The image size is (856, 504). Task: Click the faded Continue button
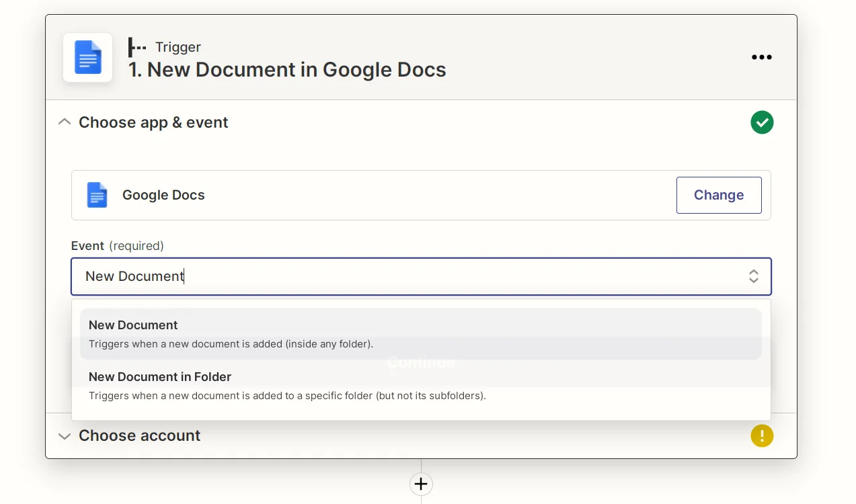pos(420,363)
